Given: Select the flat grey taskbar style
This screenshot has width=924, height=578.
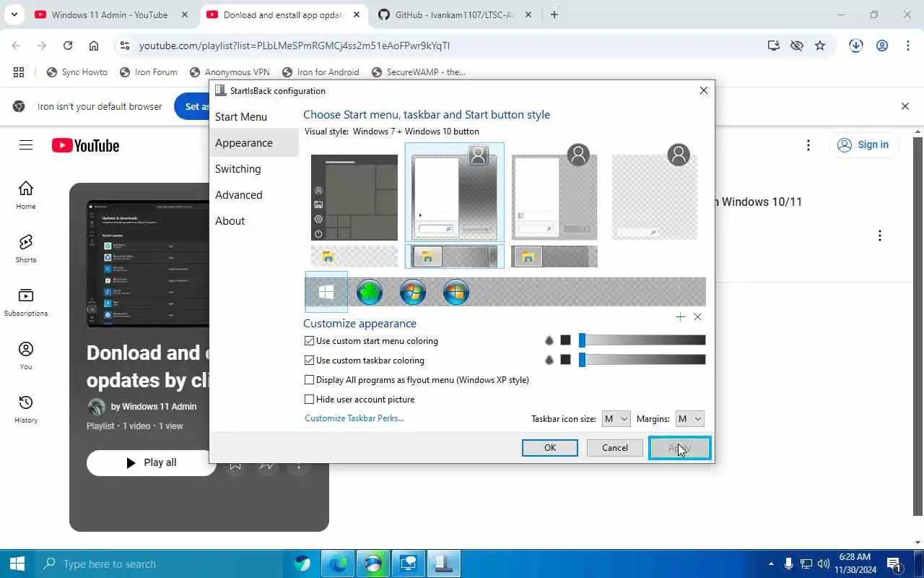Looking at the screenshot, I should [x=554, y=256].
